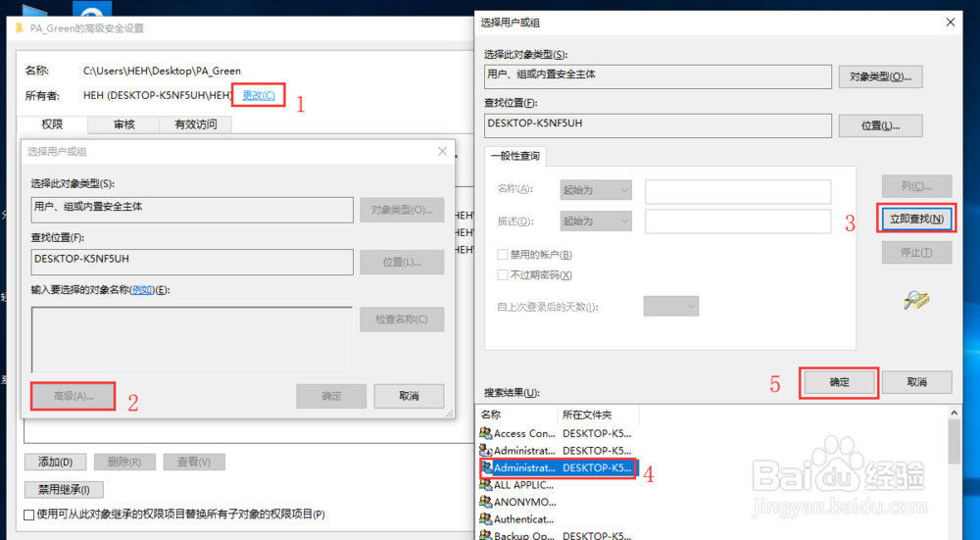This screenshot has width=980, height=540.
Task: Click the greyed 查看(V) button
Action: 194,462
